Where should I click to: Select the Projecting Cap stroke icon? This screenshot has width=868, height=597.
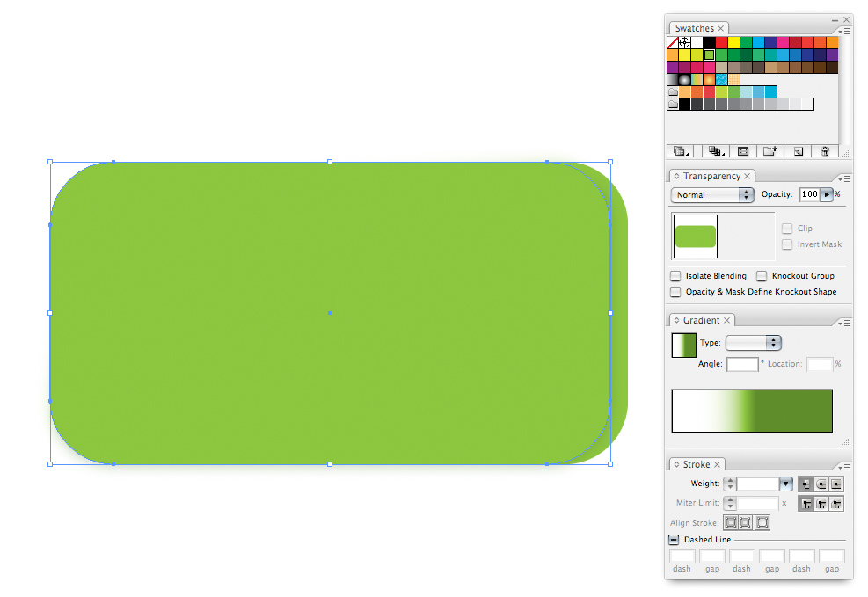point(836,484)
